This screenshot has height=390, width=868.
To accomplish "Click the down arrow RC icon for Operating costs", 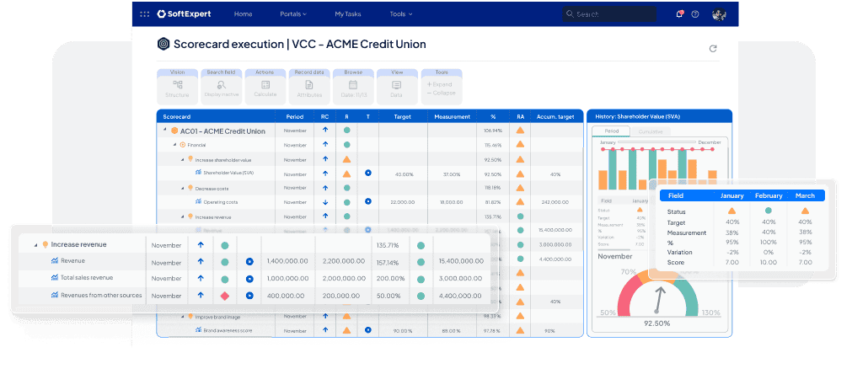I will coord(325,202).
